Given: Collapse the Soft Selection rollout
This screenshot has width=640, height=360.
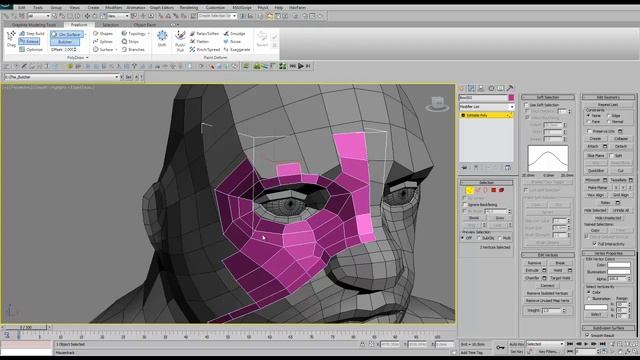Looking at the screenshot, I should click(x=548, y=97).
